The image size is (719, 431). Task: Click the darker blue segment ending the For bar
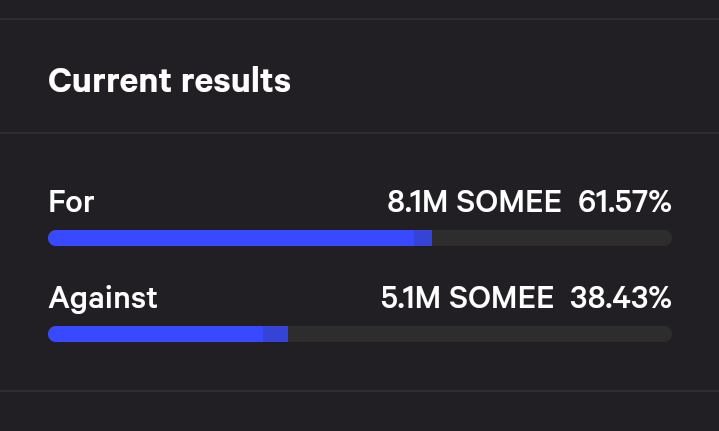423,238
